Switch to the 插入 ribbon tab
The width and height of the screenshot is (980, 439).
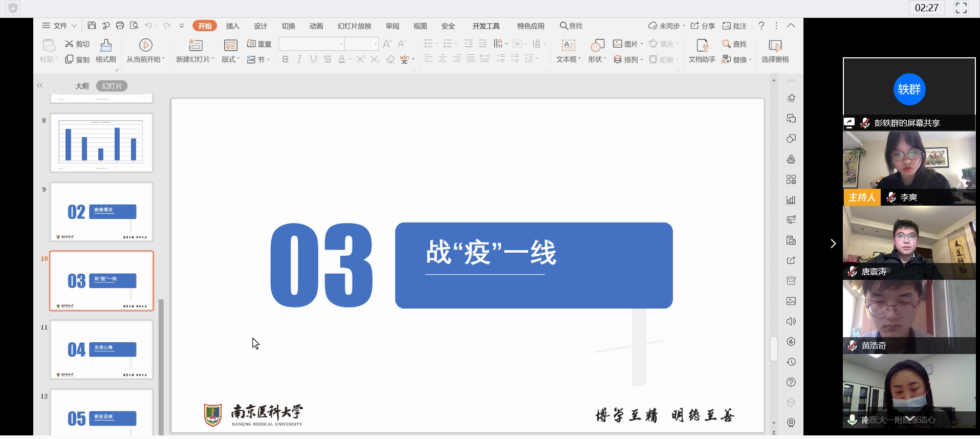click(232, 26)
